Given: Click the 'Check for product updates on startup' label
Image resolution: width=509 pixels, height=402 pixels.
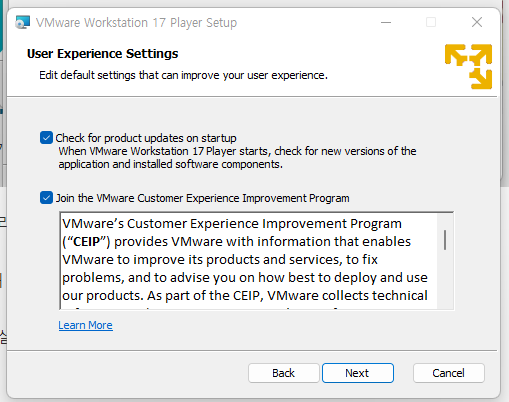Looking at the screenshot, I should tap(146, 138).
